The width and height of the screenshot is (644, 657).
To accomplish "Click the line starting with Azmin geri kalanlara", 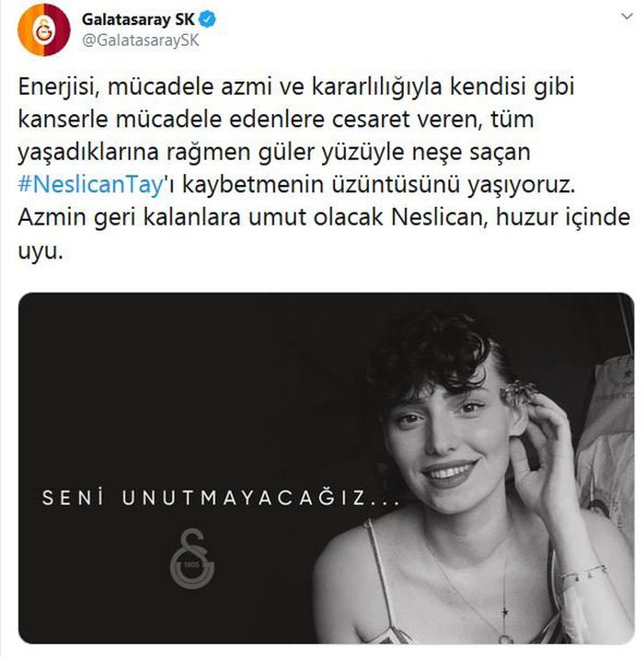I will coord(324,217).
